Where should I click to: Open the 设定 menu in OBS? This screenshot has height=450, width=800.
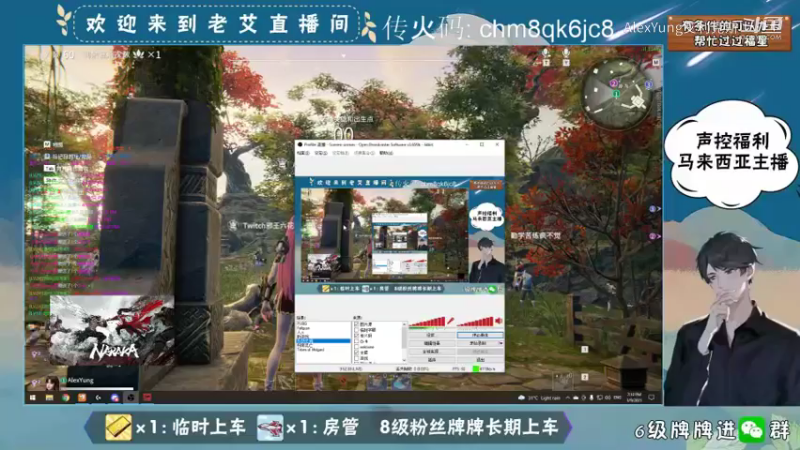(x=321, y=153)
